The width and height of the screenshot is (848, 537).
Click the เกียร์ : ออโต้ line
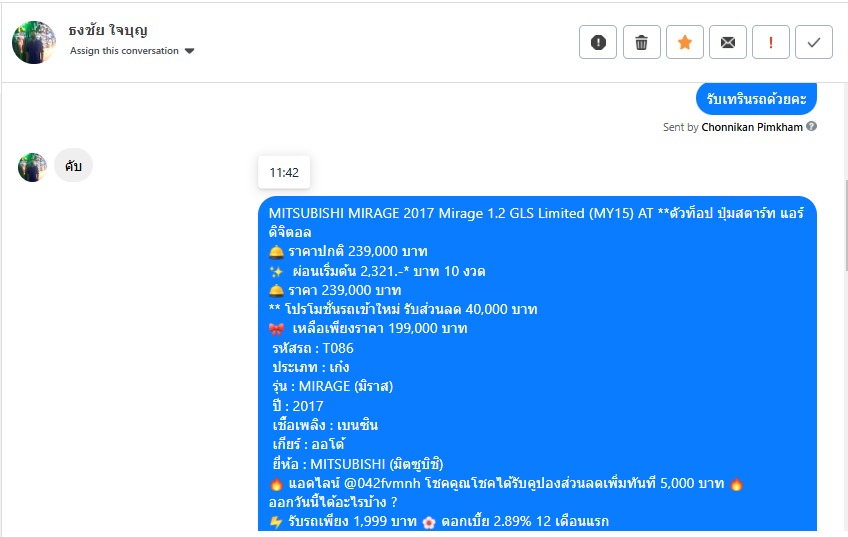[x=309, y=445]
